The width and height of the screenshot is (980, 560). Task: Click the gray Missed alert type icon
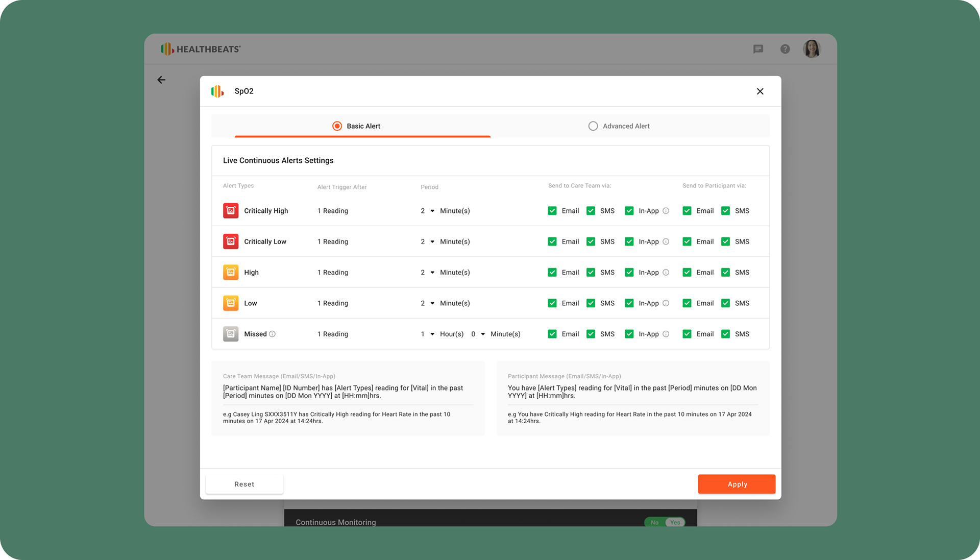[x=231, y=334]
